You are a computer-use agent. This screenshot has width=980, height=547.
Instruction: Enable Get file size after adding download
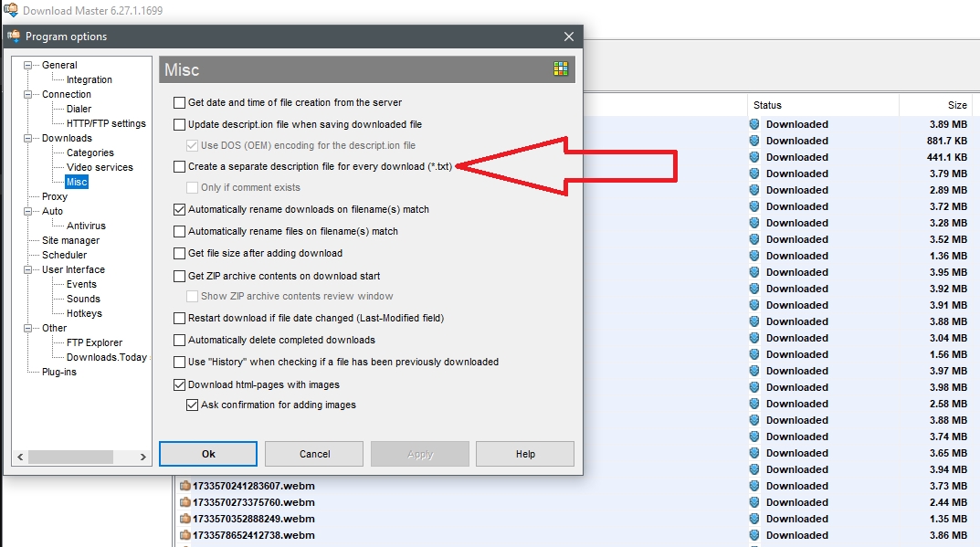[179, 253]
